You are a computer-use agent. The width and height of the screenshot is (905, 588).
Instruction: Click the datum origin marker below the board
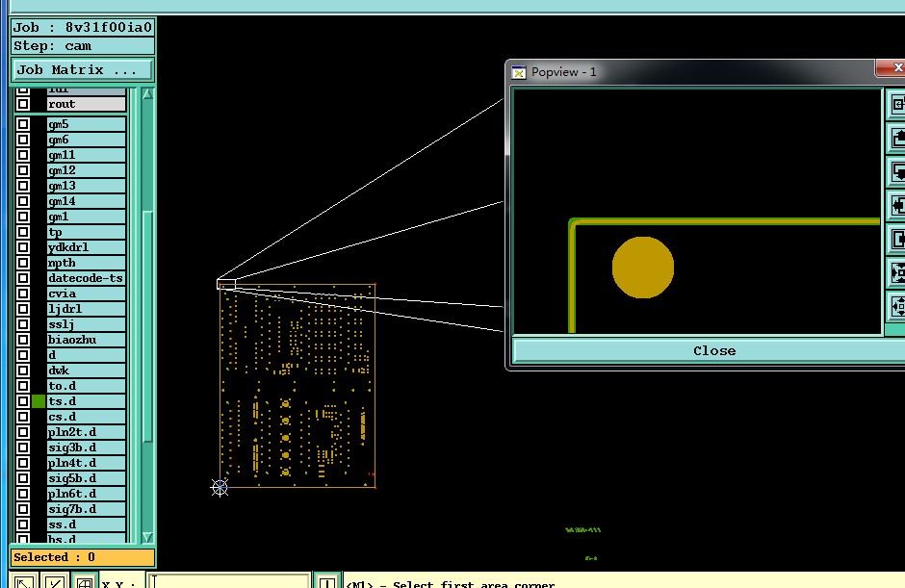tap(220, 488)
